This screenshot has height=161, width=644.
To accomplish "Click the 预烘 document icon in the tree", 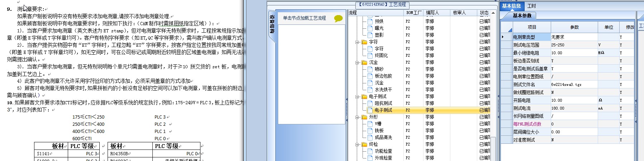I will tap(370, 21).
